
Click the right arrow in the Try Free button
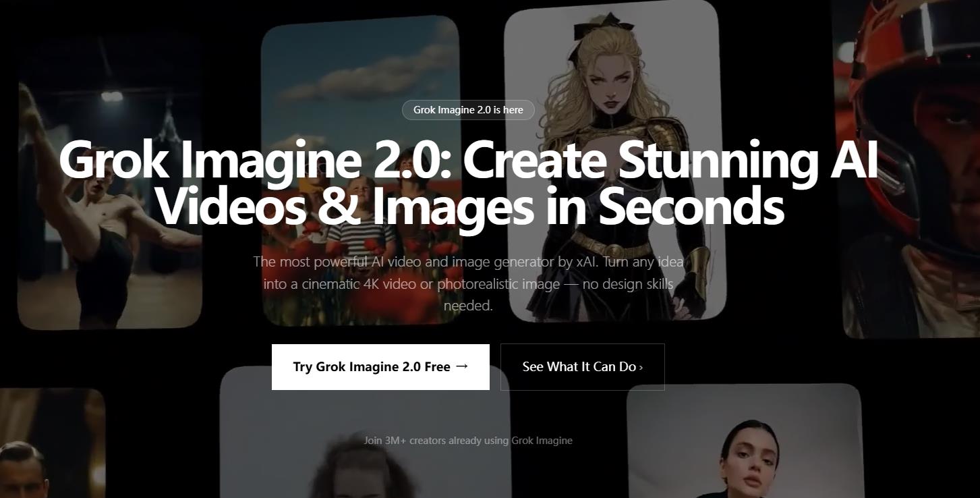(x=462, y=366)
